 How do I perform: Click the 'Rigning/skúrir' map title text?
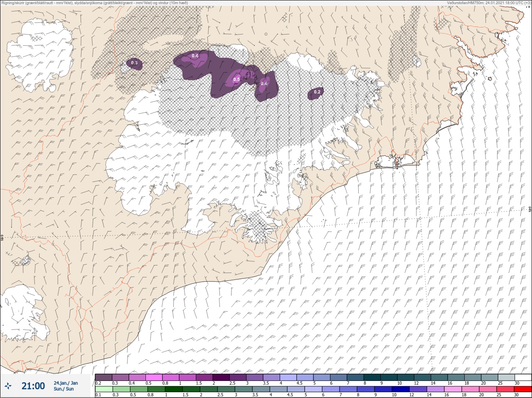12,2
